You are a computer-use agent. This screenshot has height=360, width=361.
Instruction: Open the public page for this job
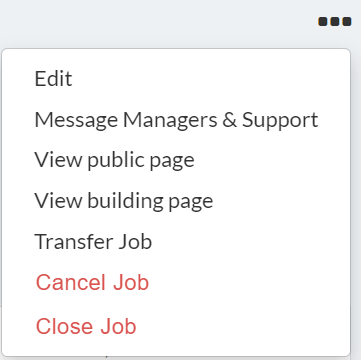click(114, 160)
